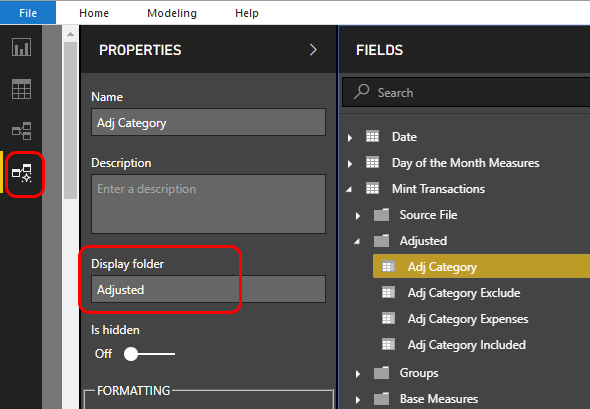Click the Display folder input field
Image resolution: width=590 pixels, height=409 pixels.
pos(208,289)
